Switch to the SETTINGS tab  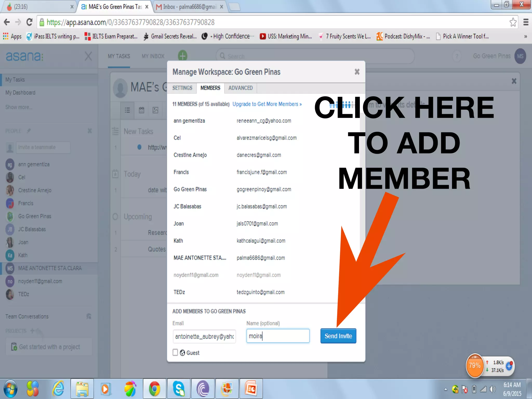pyautogui.click(x=182, y=88)
